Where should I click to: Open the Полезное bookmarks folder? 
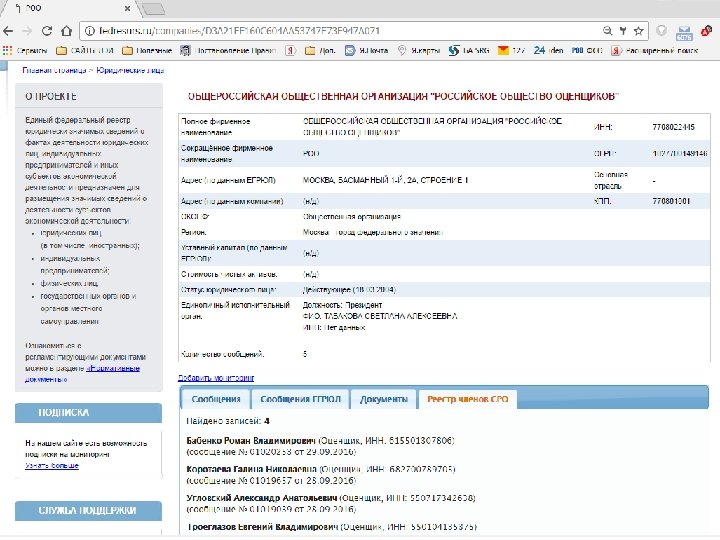(147, 51)
